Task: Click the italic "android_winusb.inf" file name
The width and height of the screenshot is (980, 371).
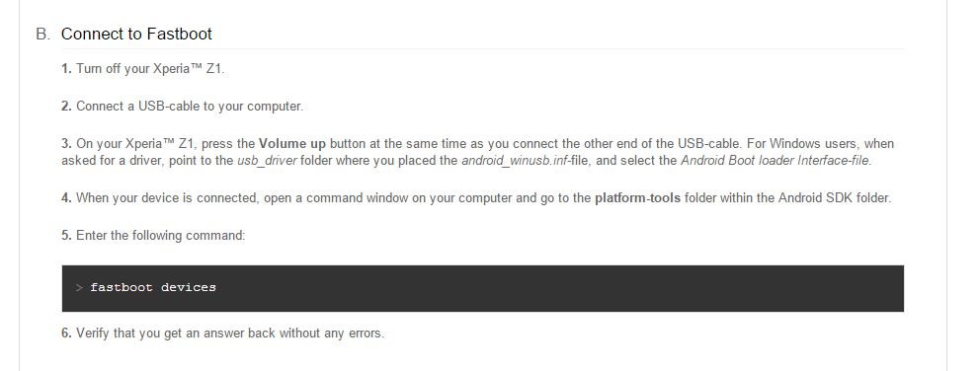Action: coord(516,161)
